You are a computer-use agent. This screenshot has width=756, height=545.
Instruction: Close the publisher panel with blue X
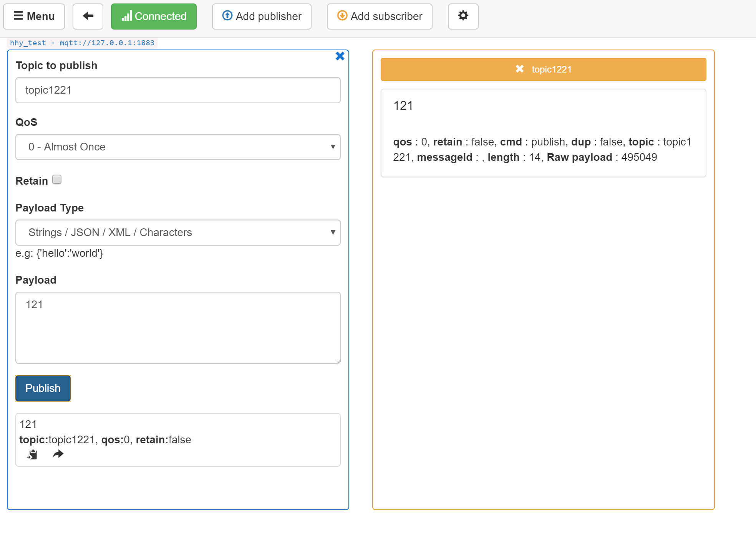340,56
